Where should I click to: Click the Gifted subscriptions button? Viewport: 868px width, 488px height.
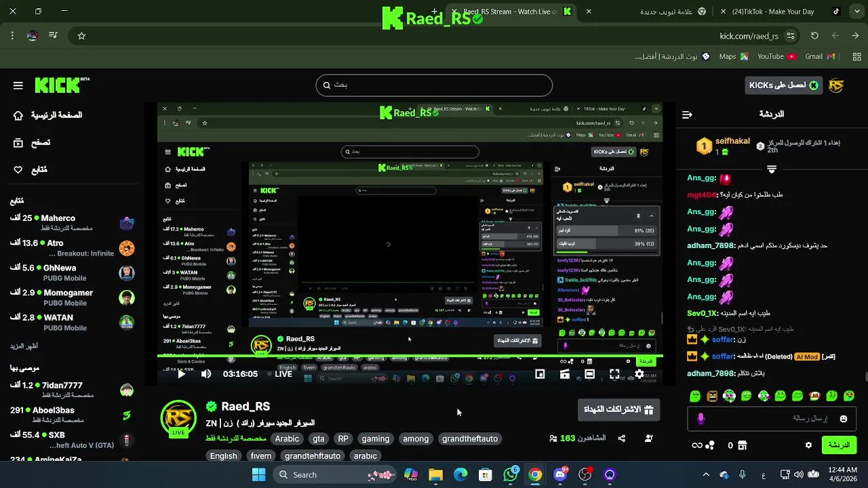click(618, 409)
